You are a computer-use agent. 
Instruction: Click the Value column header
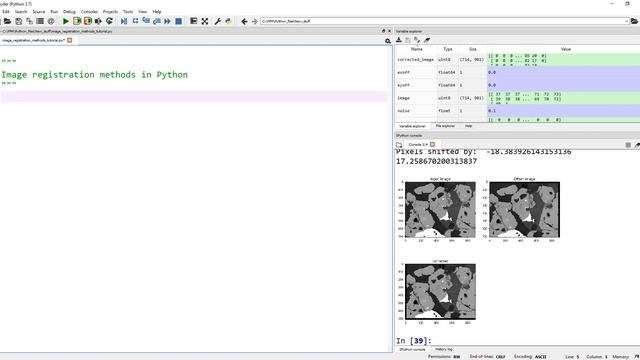(565, 49)
